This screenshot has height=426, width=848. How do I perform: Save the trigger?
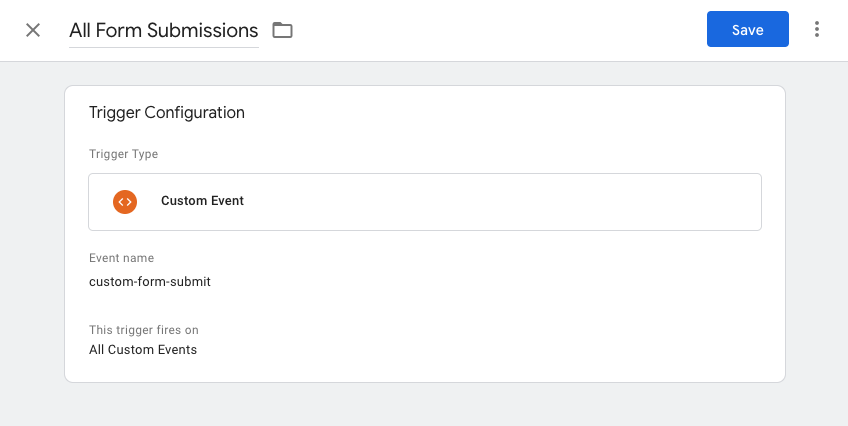(x=747, y=29)
